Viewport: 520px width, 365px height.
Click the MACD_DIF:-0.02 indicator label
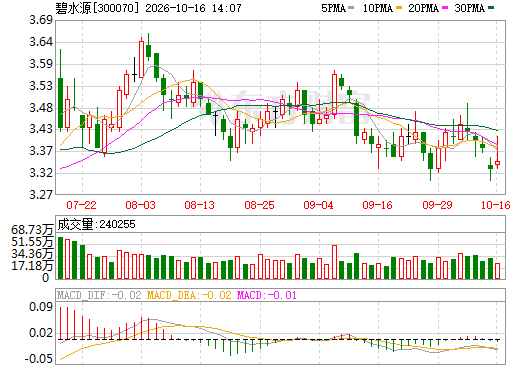(99, 295)
